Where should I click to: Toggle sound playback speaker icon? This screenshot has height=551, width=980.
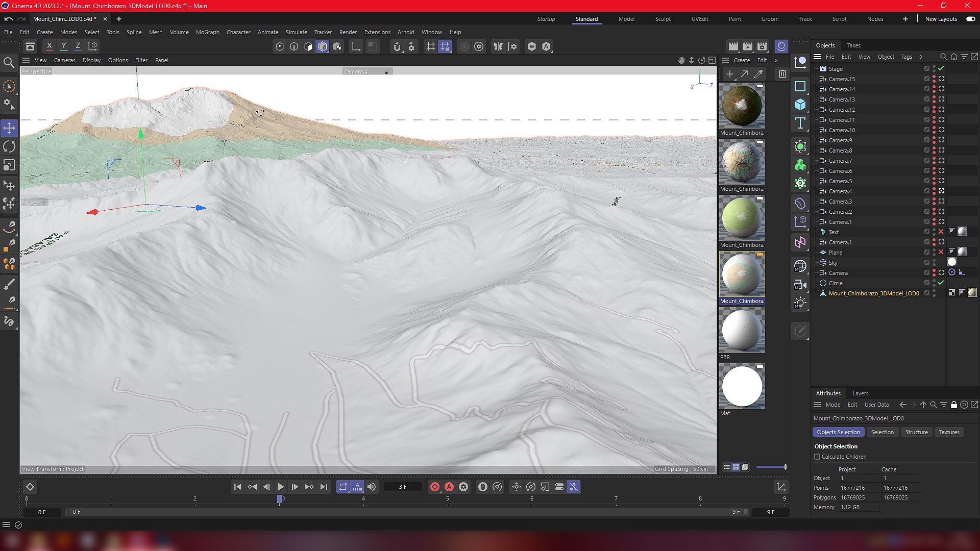[372, 487]
